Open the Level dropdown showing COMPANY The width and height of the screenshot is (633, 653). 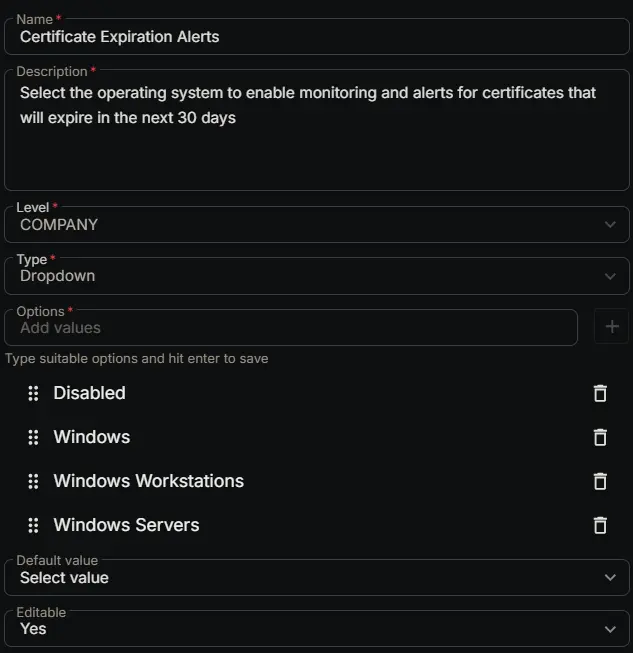[x=316, y=225]
